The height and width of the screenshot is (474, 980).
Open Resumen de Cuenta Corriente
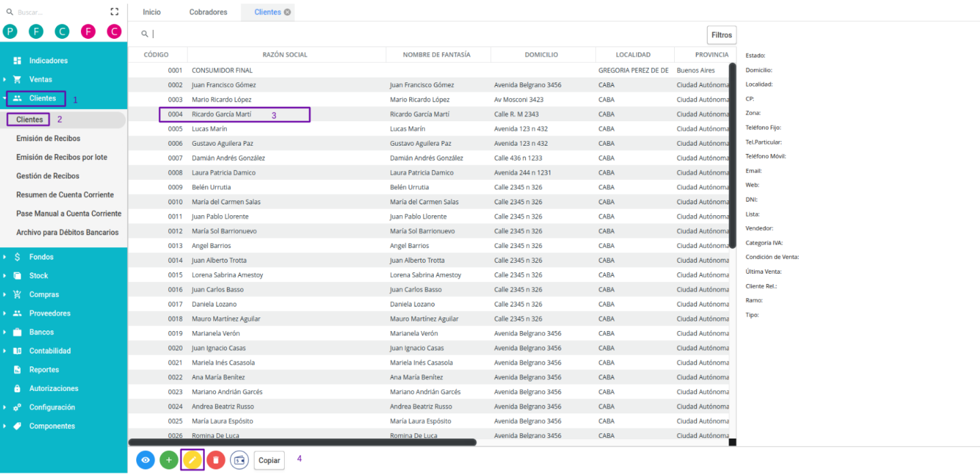coord(65,195)
